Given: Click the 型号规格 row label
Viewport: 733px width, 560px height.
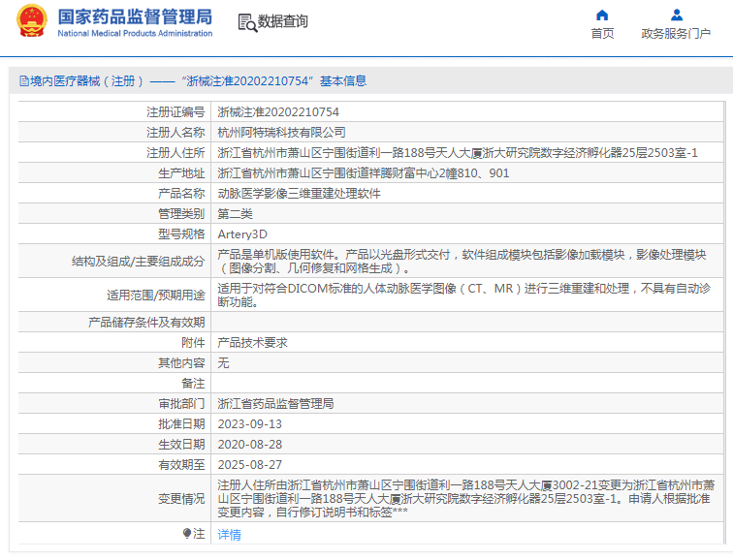Looking at the screenshot, I should point(181,234).
